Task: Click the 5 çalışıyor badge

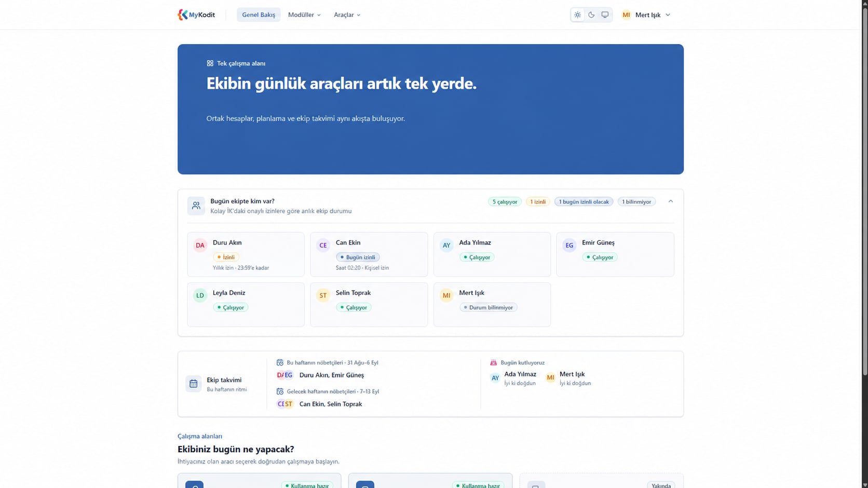Action: point(505,201)
